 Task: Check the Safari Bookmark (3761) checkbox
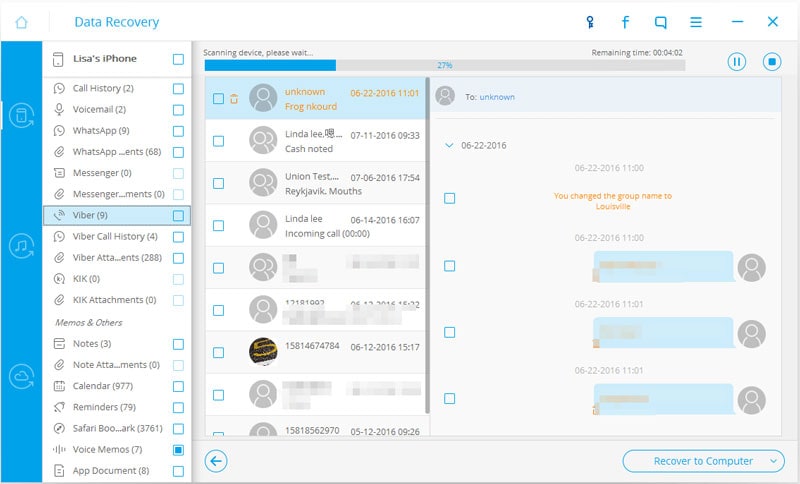coord(178,428)
